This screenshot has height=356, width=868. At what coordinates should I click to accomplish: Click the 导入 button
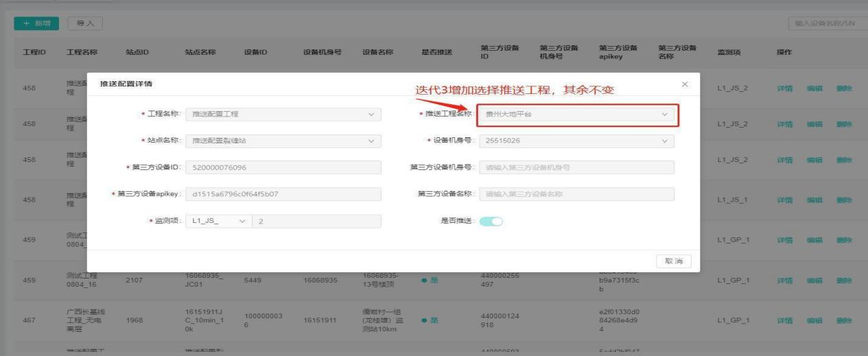(80, 24)
